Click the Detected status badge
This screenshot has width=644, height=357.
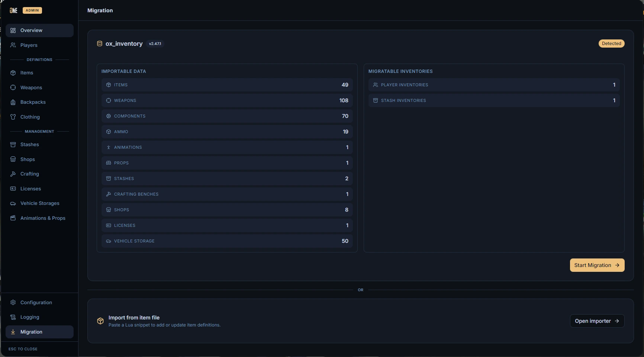612,44
